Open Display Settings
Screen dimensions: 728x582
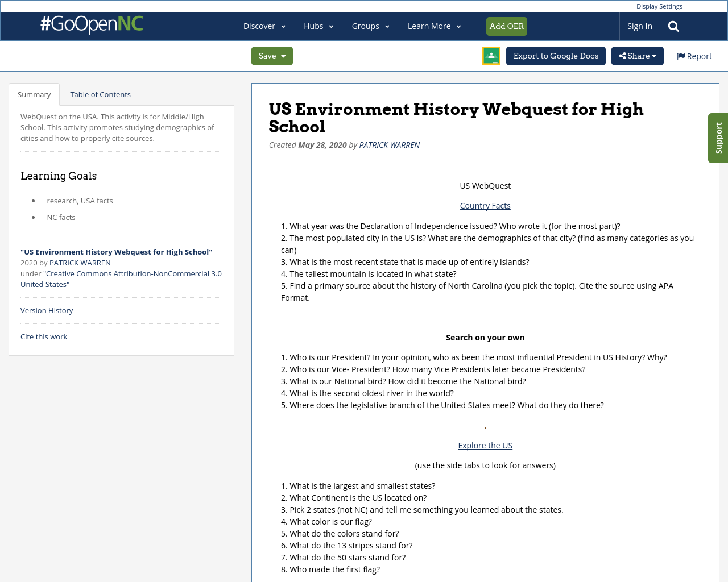tap(659, 6)
